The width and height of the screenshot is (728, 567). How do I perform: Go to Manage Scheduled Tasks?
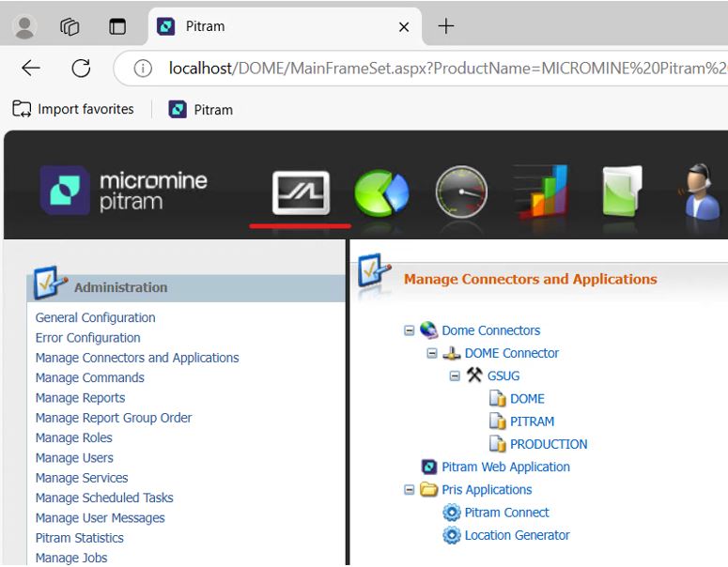pos(104,498)
